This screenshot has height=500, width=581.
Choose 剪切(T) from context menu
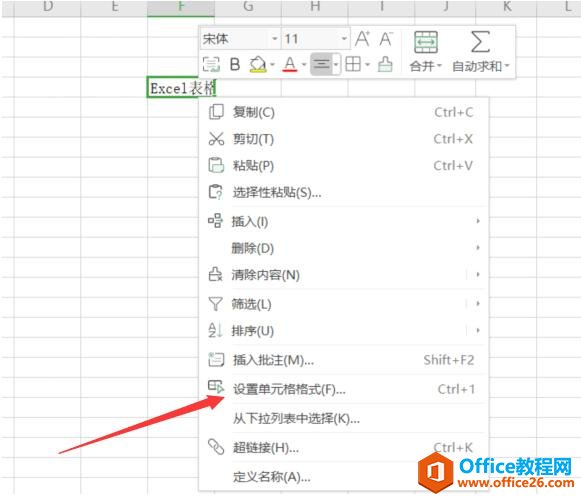pos(343,139)
